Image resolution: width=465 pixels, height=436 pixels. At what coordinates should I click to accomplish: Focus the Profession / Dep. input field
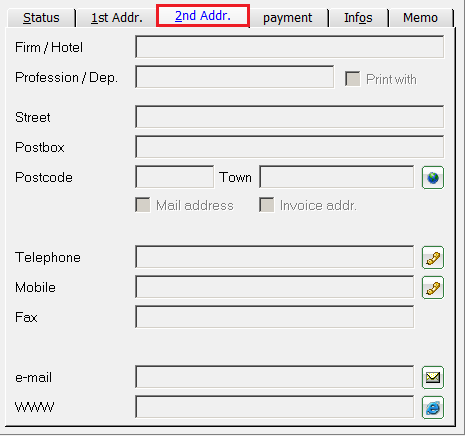(x=235, y=77)
